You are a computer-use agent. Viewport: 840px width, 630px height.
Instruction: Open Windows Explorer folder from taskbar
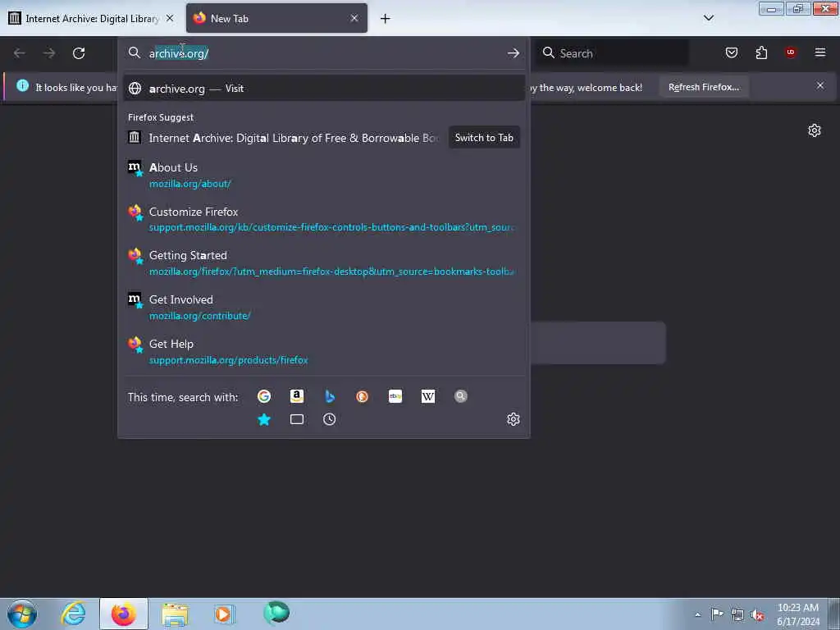[175, 614]
